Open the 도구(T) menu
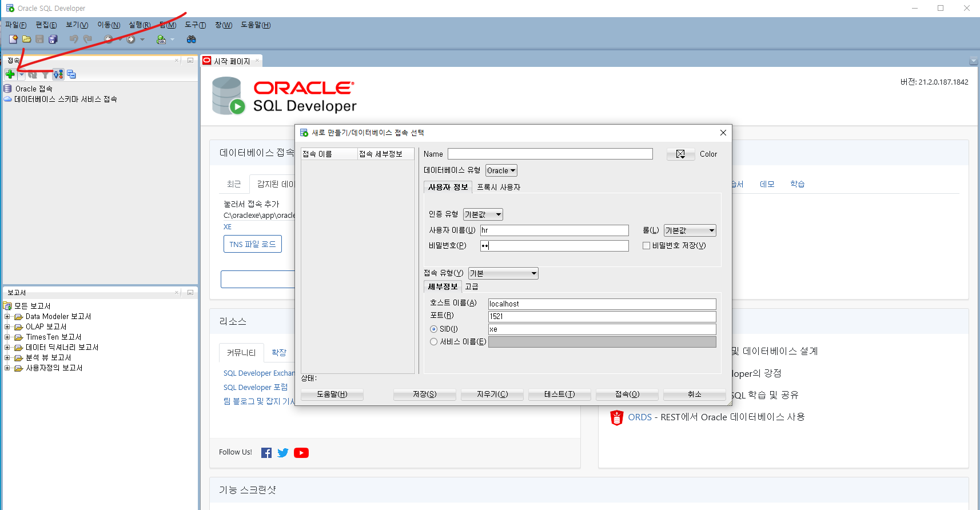980x510 pixels. pyautogui.click(x=196, y=25)
